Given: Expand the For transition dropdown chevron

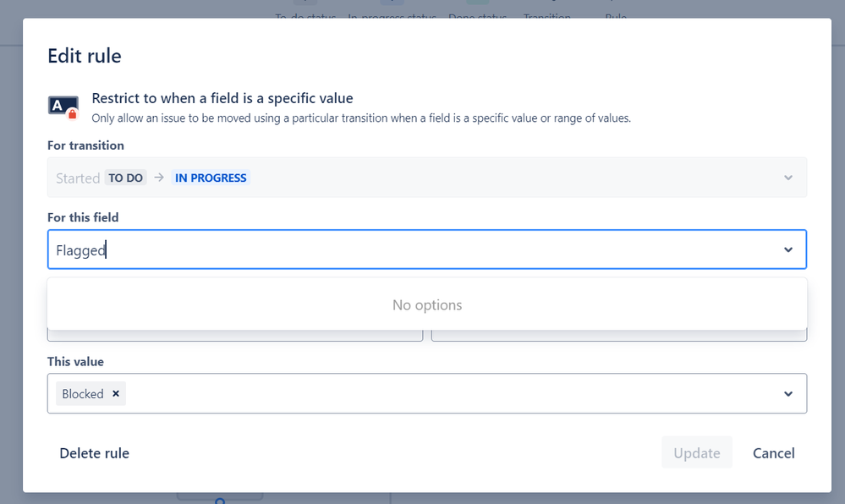Looking at the screenshot, I should [x=787, y=178].
